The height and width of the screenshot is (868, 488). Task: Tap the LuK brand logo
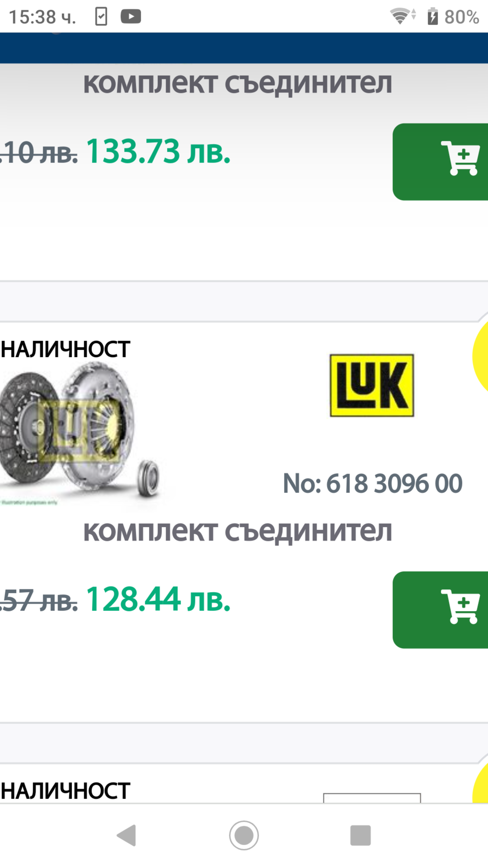[372, 385]
